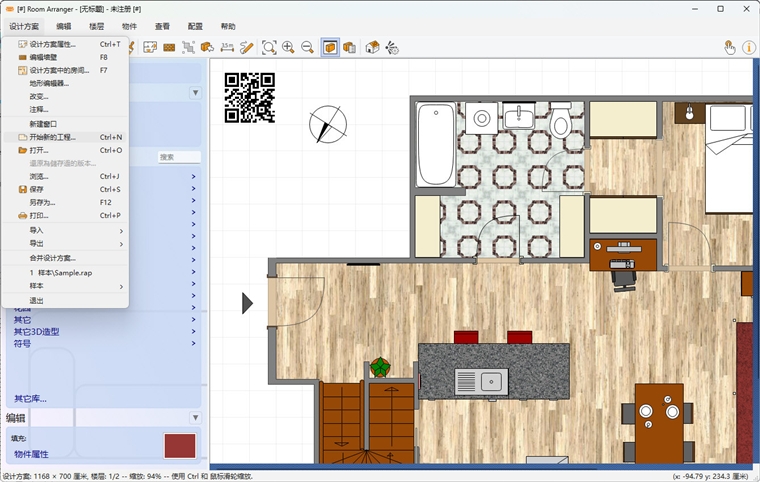Open the 3D house view icon
The image size is (760, 482).
[372, 48]
